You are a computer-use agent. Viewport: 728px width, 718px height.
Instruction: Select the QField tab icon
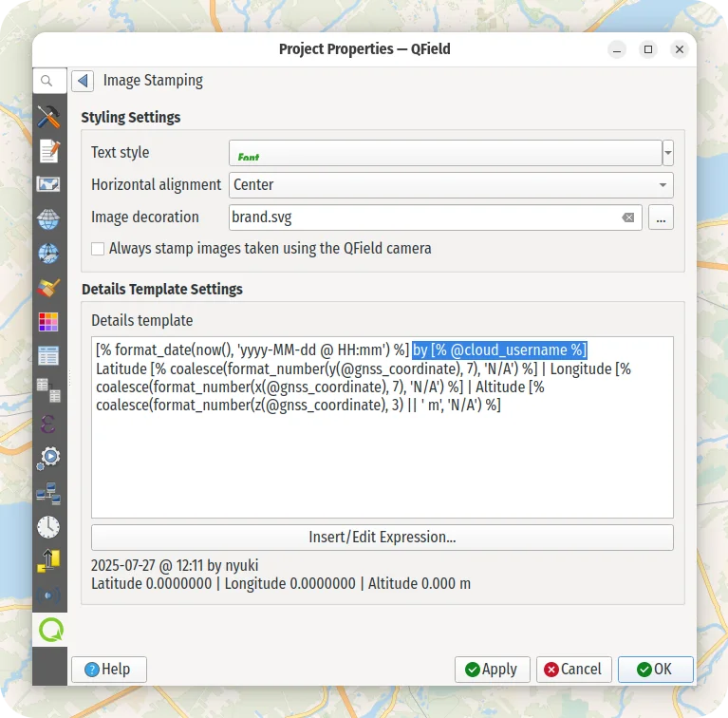coord(48,629)
